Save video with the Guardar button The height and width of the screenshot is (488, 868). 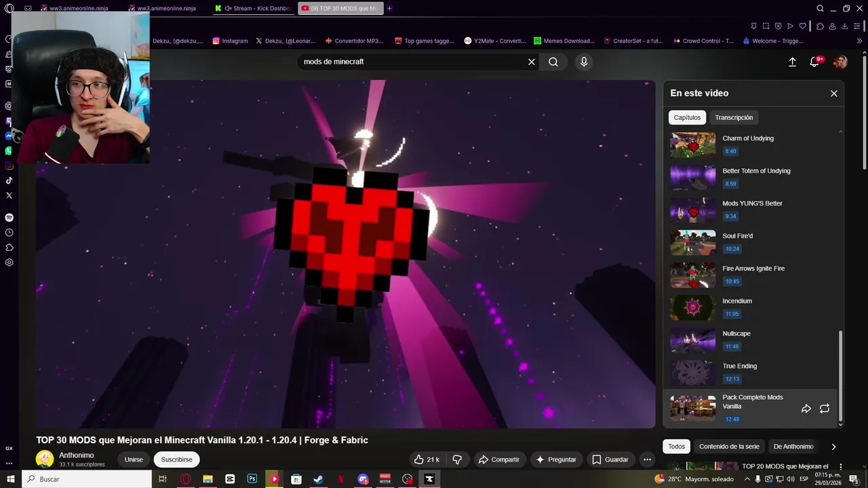point(610,460)
